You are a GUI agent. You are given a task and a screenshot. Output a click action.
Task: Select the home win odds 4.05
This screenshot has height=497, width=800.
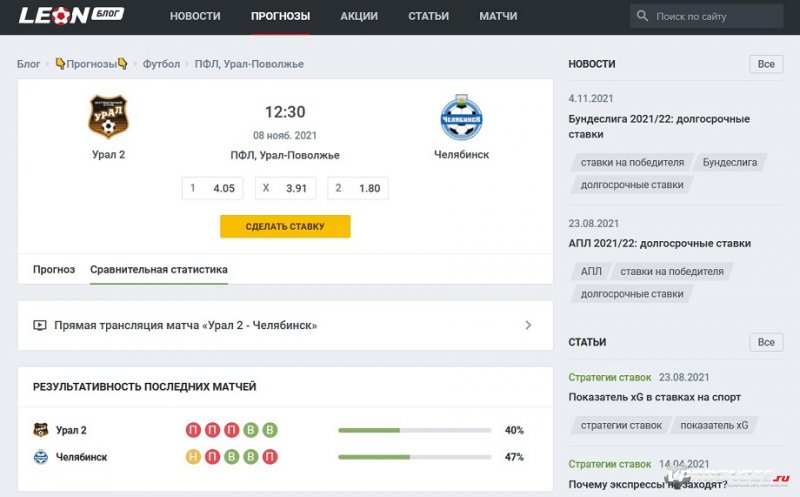[212, 188]
